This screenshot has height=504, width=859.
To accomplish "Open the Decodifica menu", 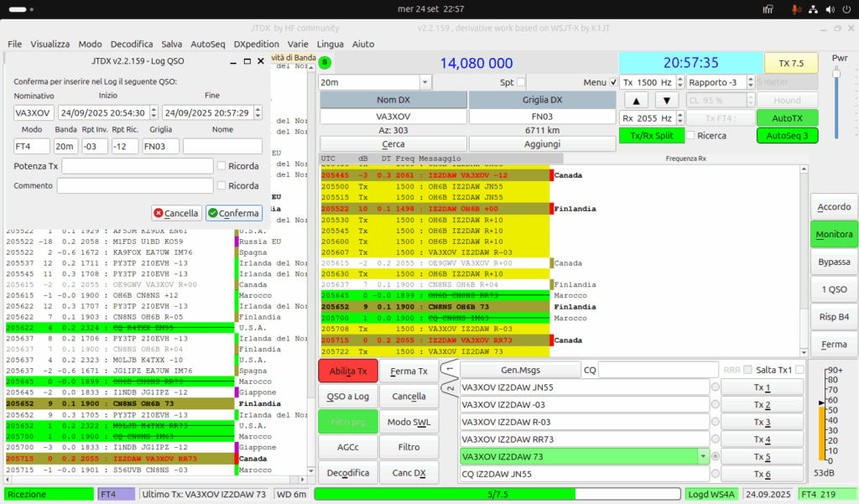I will pyautogui.click(x=132, y=44).
